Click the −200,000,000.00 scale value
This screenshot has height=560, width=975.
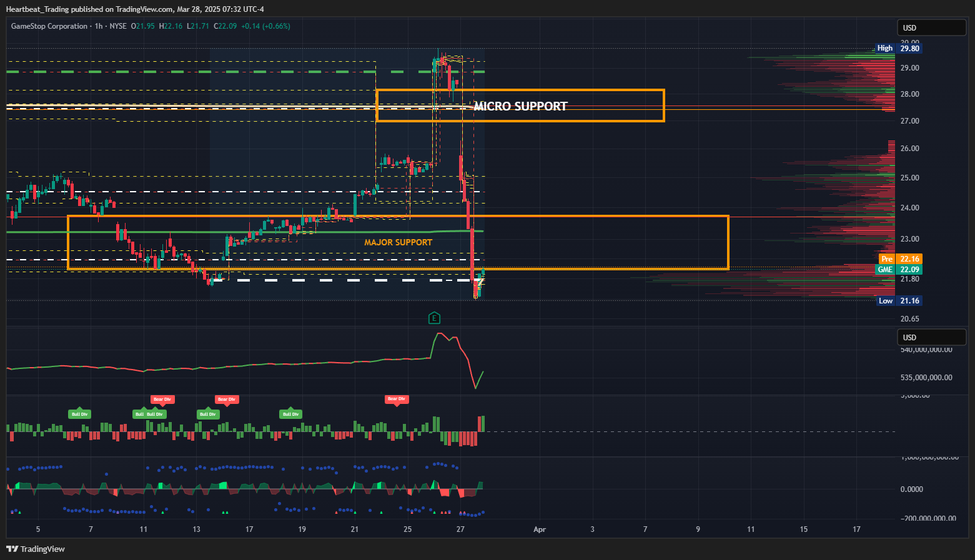tap(928, 518)
